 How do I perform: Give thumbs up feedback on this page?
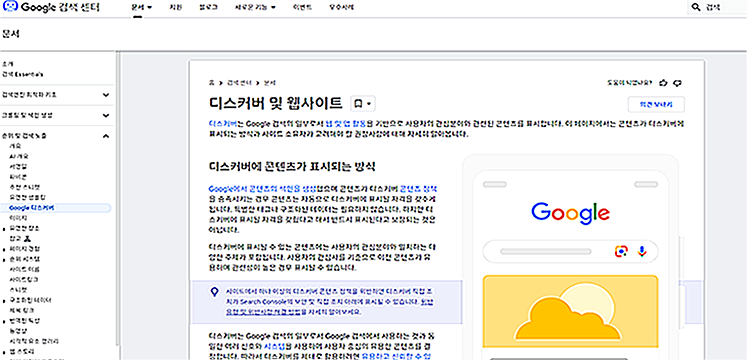663,83
